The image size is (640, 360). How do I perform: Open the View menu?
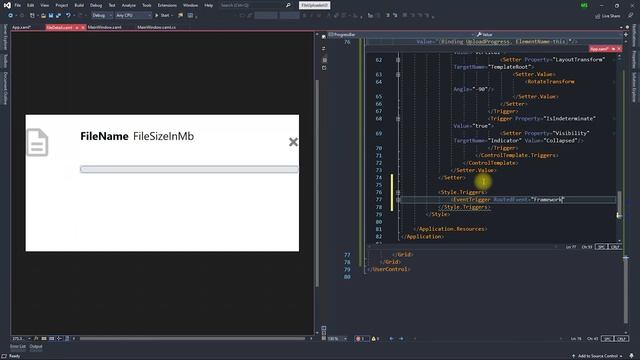[44, 5]
